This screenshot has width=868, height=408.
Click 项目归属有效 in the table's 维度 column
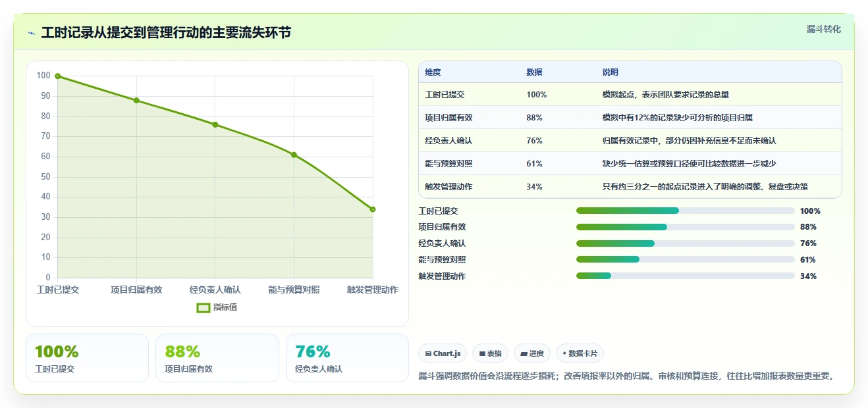(x=449, y=118)
